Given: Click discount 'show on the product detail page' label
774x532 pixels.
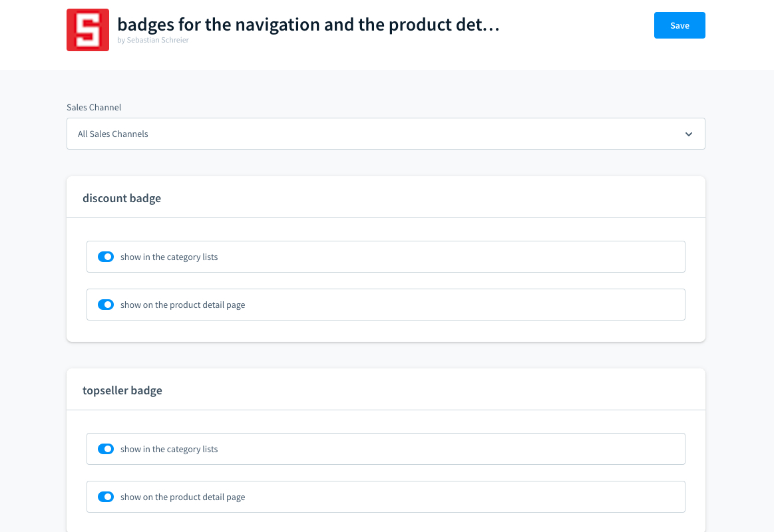Looking at the screenshot, I should (x=183, y=305).
